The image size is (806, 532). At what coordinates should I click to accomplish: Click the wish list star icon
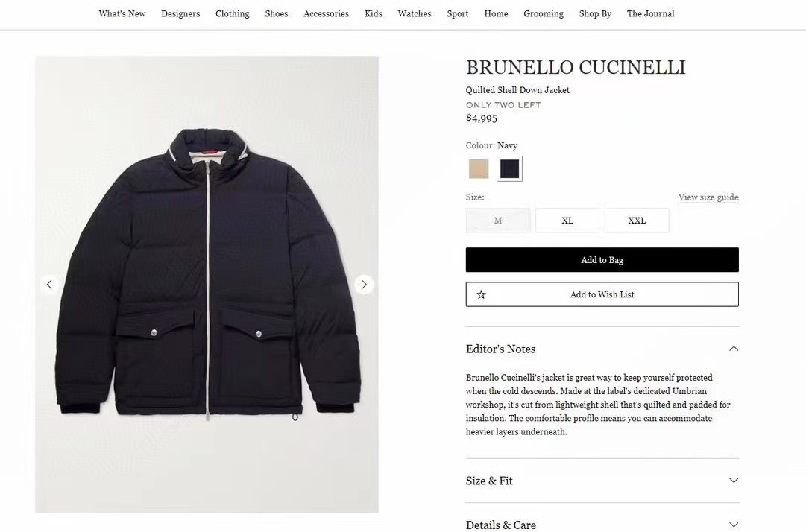481,294
